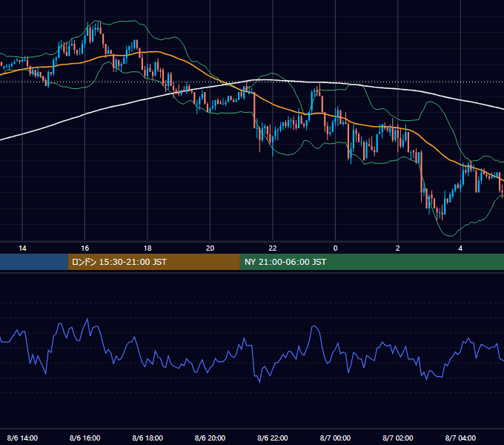Click the 8/7 00:00 date label
The image size is (504, 445).
[335, 438]
